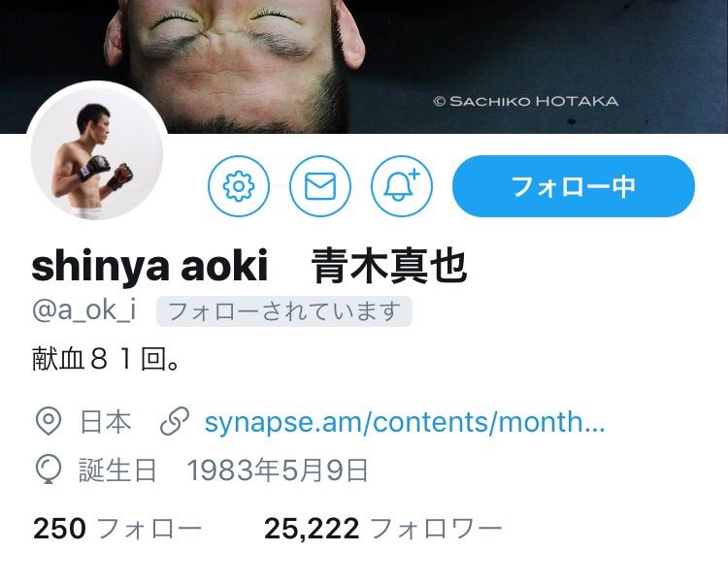Screen dimensions: 728x583
Task: Click the @a_ok_i username handle
Action: point(85,311)
